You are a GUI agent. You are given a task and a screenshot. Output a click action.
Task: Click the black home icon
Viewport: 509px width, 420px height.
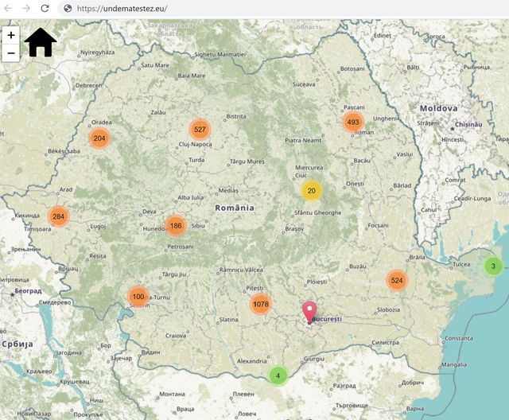coord(41,42)
